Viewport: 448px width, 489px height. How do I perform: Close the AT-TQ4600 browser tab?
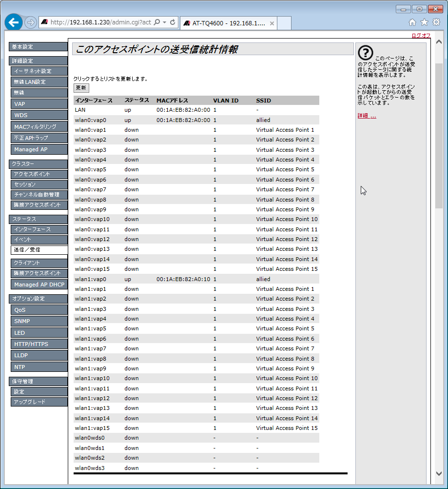(x=272, y=23)
